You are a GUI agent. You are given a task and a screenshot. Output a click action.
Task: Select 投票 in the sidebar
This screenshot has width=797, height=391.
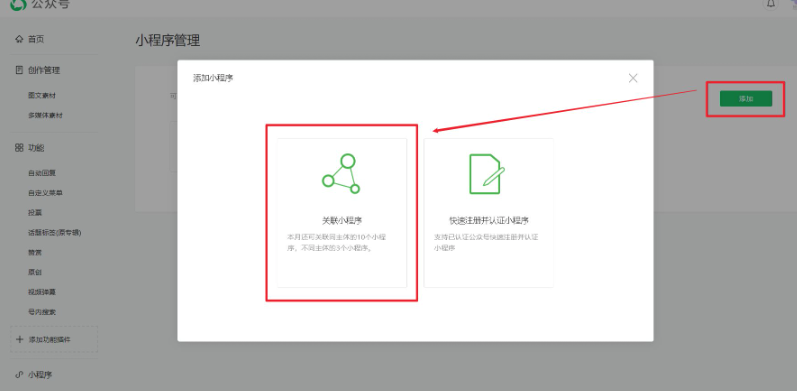pos(35,213)
